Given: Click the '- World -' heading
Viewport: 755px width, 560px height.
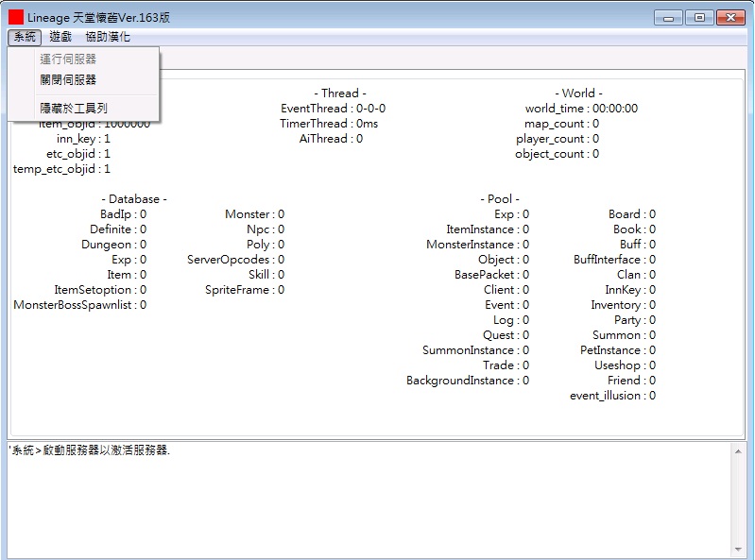Looking at the screenshot, I should click(578, 93).
